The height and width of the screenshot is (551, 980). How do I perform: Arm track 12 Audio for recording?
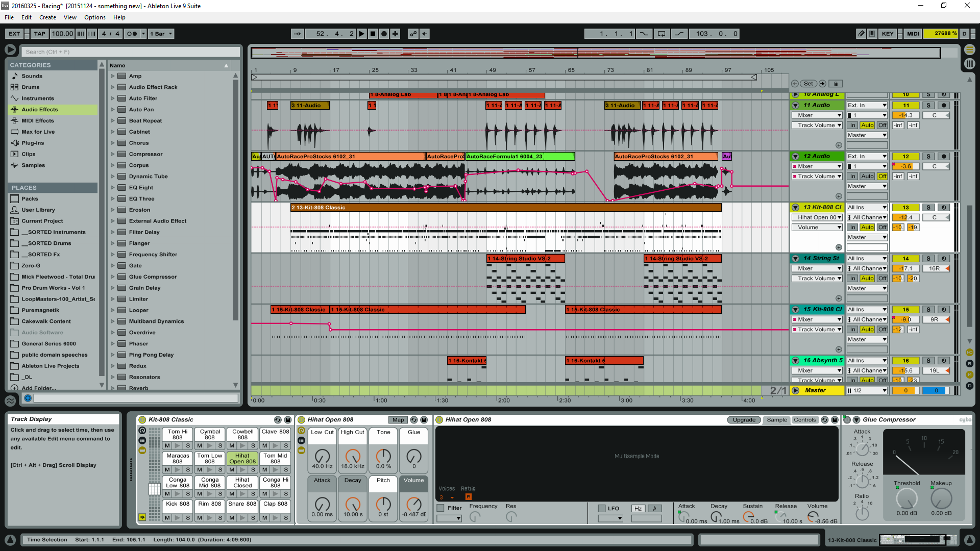click(x=944, y=157)
